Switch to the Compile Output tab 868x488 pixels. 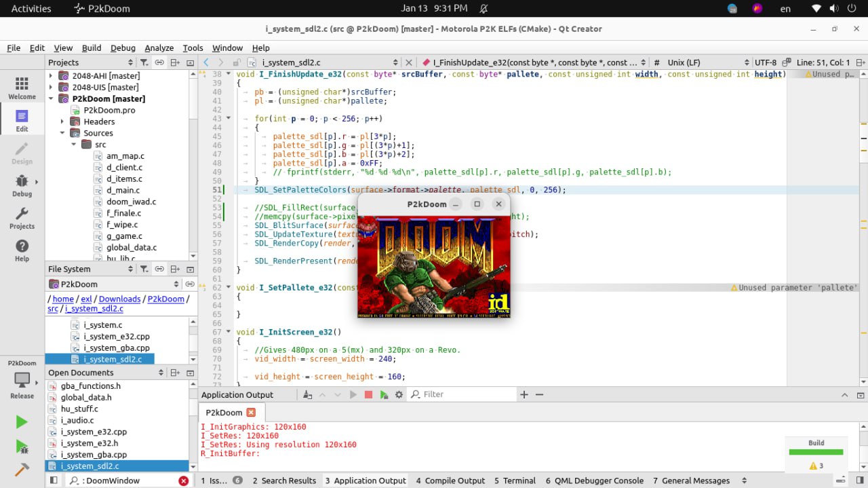(x=450, y=481)
